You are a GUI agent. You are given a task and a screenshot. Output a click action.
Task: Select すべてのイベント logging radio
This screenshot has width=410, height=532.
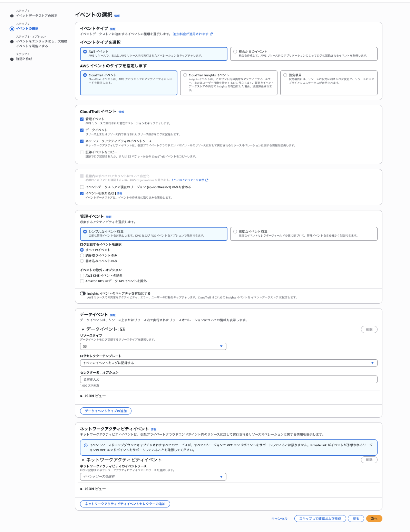click(x=82, y=250)
